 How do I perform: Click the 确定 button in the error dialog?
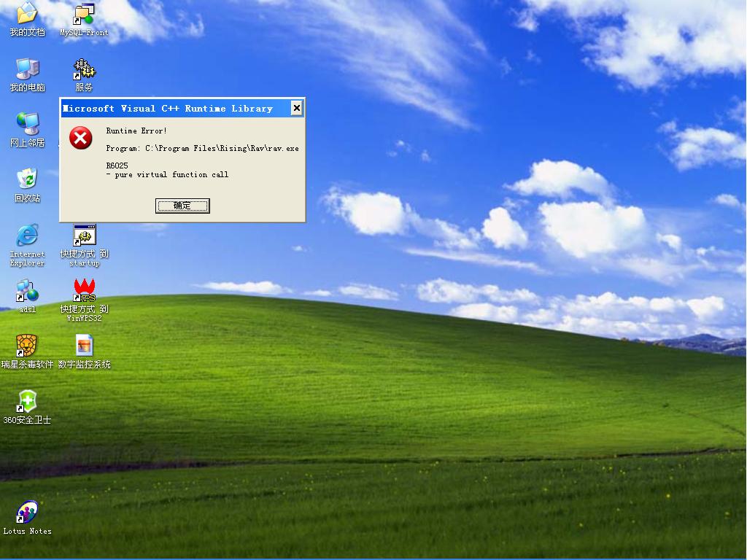tap(182, 206)
